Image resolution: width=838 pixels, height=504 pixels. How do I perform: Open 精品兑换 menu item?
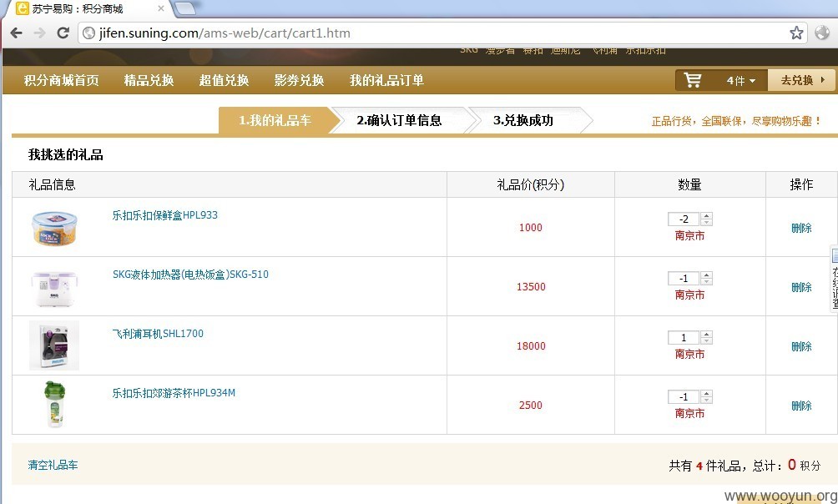tap(149, 80)
